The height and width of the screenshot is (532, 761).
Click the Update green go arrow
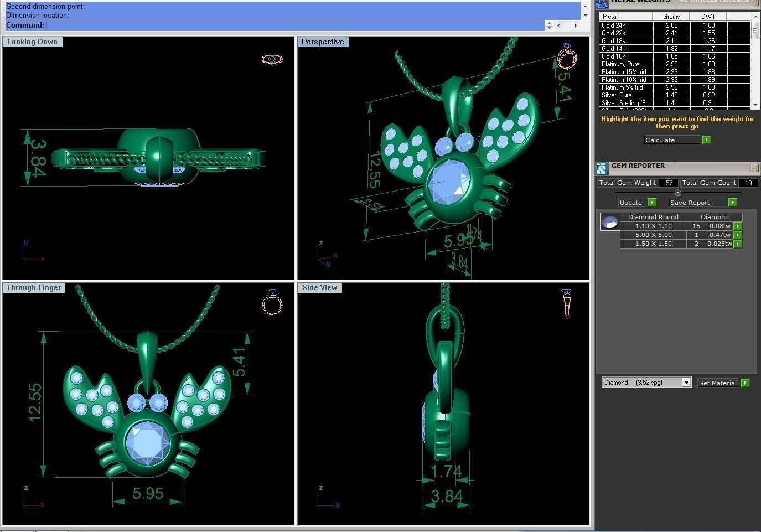point(651,203)
